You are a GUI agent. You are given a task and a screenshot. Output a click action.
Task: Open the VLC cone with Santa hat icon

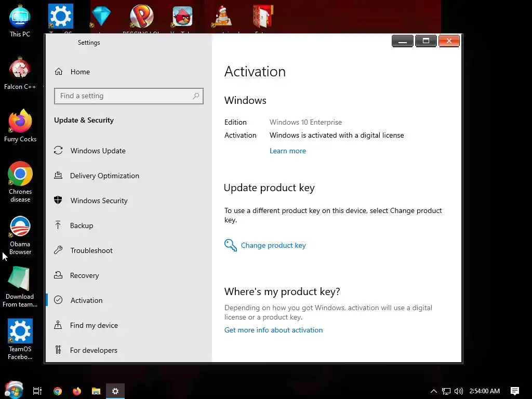coord(223,16)
